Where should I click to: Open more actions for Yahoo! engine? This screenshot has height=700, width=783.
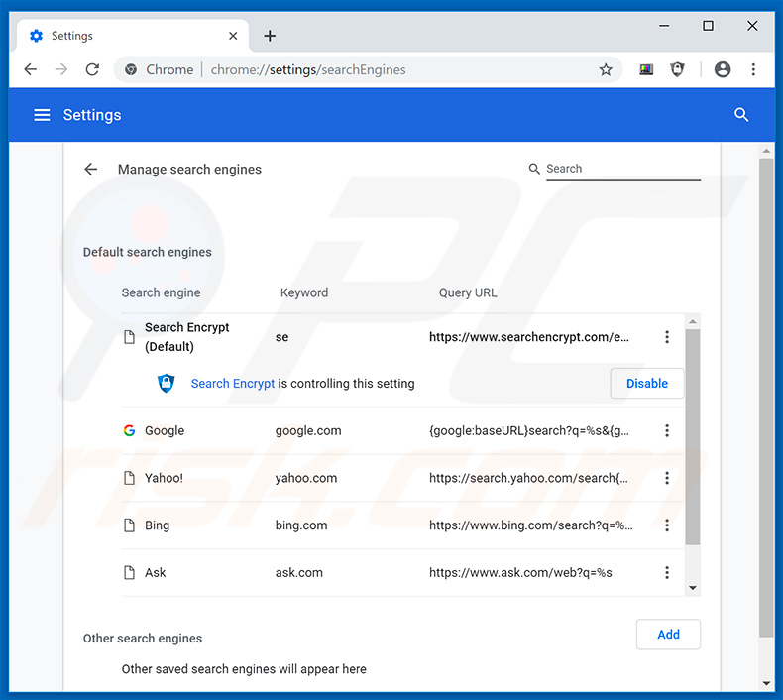667,478
